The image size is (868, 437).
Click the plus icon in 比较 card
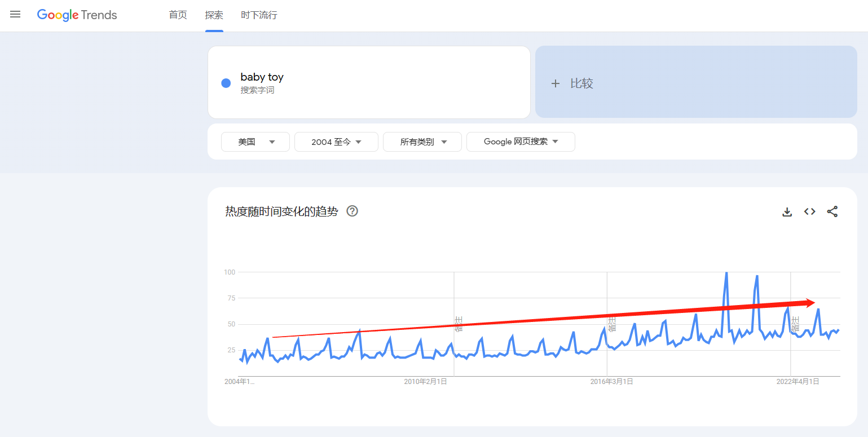tap(556, 83)
